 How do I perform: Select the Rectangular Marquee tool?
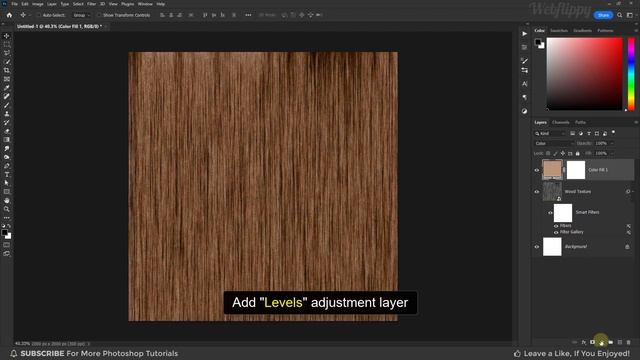point(7,44)
